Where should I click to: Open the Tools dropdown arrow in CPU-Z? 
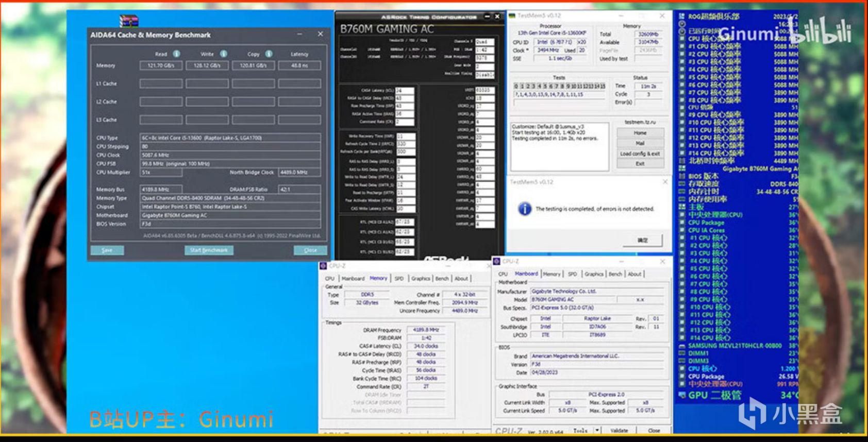coord(597,430)
